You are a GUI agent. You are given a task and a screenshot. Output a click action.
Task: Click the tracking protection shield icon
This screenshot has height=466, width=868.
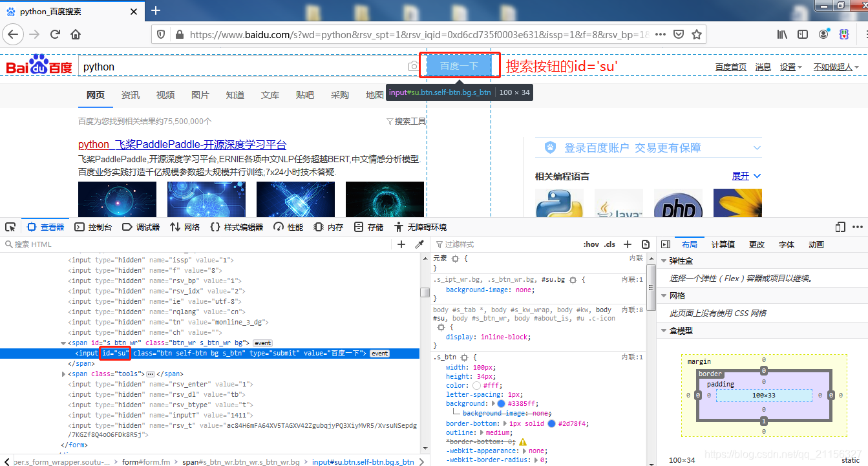pyautogui.click(x=162, y=34)
